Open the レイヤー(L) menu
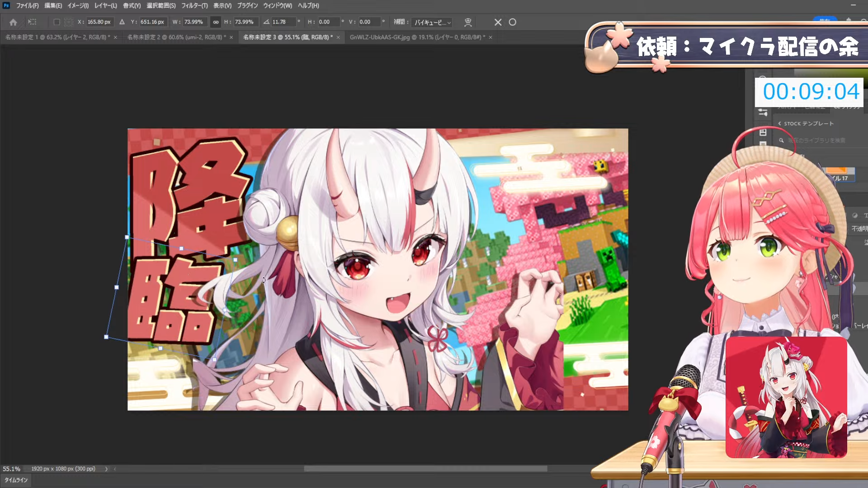Viewport: 868px width, 488px height. click(x=106, y=5)
